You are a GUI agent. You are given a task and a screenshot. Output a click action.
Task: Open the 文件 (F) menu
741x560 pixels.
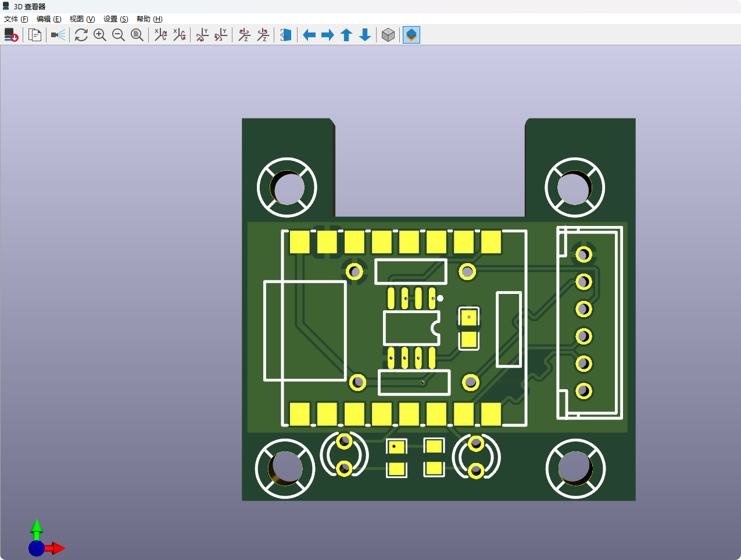[16, 19]
